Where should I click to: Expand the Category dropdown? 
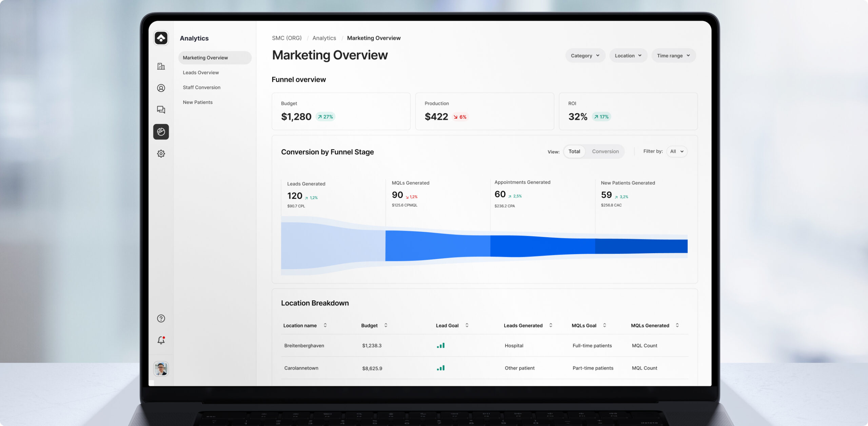(585, 56)
